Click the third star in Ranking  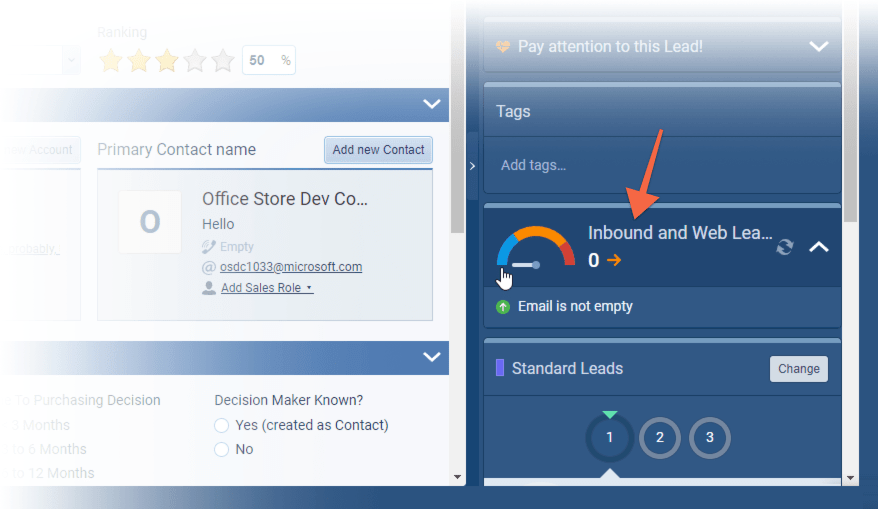166,61
